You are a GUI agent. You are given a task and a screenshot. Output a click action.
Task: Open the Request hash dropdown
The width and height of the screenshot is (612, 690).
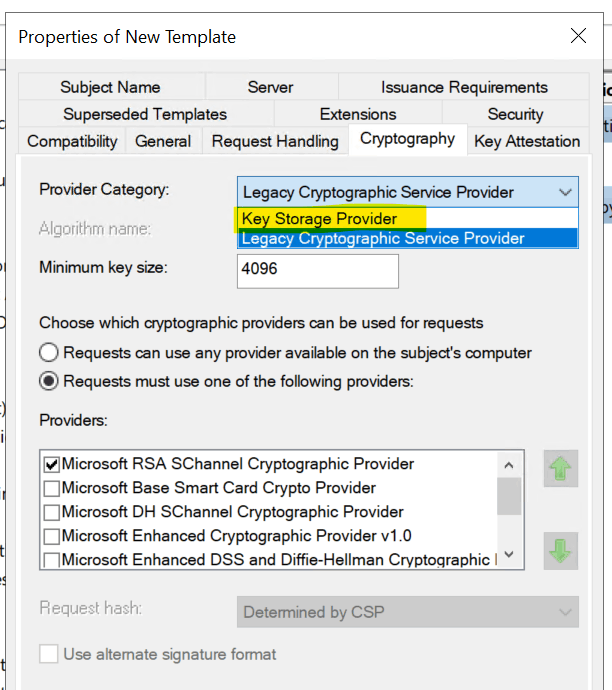coord(408,612)
